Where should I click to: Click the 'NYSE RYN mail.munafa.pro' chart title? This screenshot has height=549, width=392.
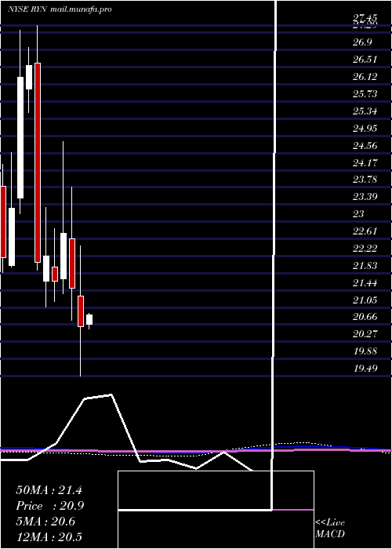(x=60, y=9)
